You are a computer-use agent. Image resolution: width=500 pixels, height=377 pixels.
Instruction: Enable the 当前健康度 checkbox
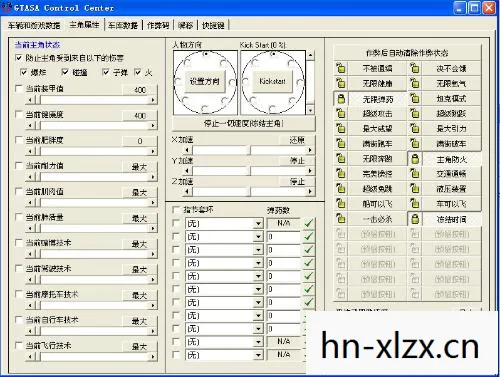click(x=19, y=115)
